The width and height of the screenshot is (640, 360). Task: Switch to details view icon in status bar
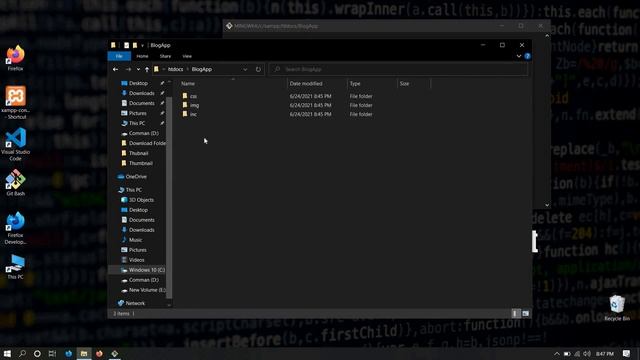point(516,313)
